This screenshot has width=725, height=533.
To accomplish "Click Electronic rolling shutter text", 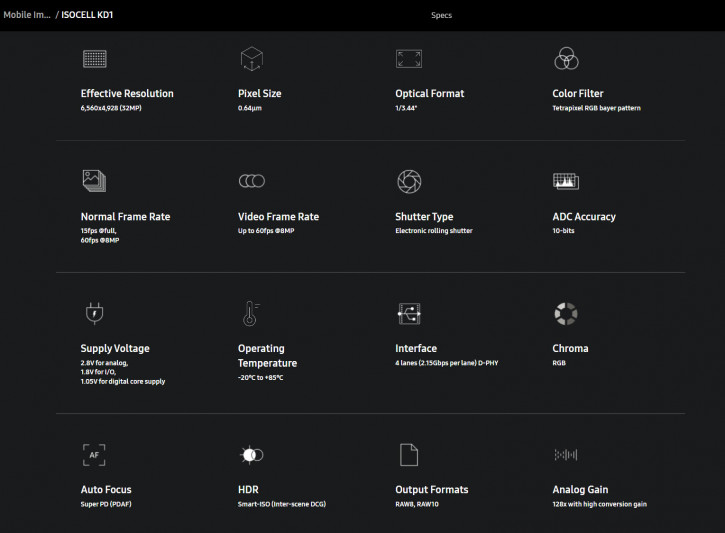I will pos(434,231).
